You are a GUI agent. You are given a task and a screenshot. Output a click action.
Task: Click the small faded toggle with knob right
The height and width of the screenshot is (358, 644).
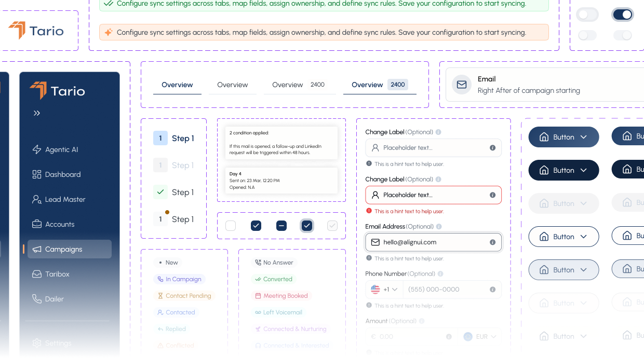[623, 35]
